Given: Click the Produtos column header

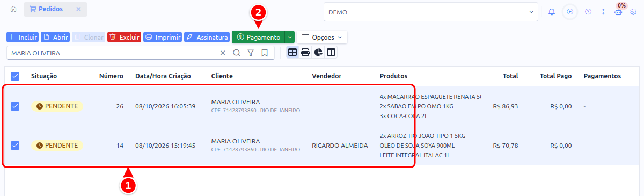Looking at the screenshot, I should coord(393,76).
